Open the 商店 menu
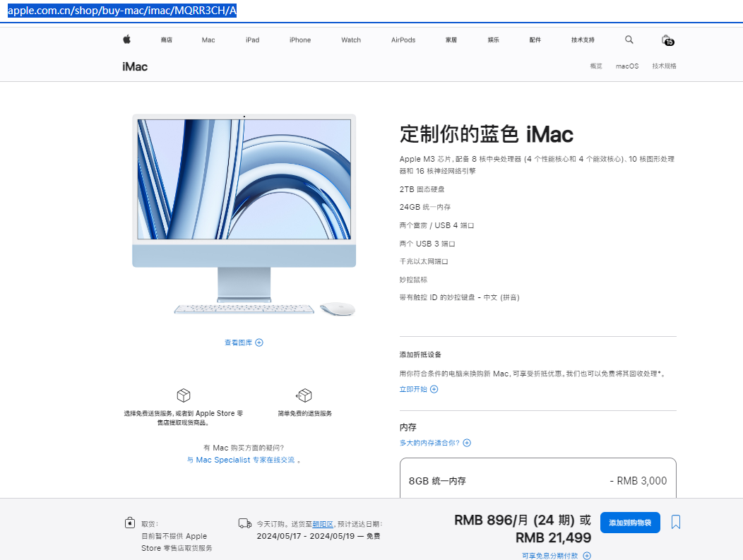The height and width of the screenshot is (560, 743). click(x=166, y=40)
